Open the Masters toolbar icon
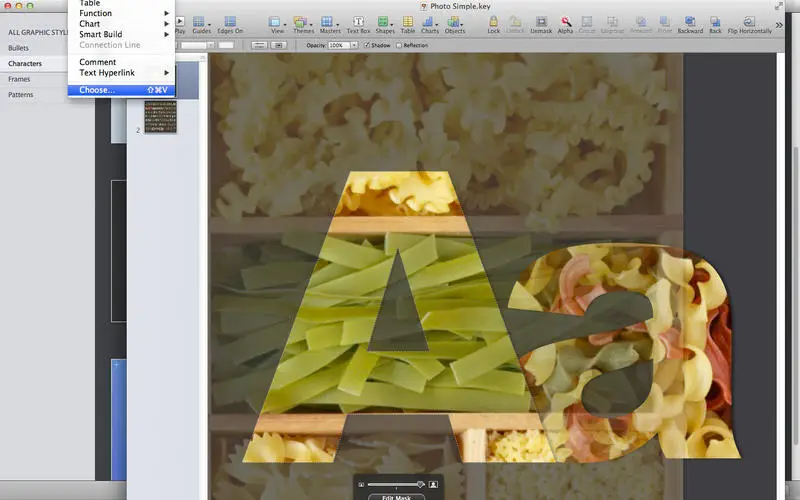 click(x=330, y=24)
